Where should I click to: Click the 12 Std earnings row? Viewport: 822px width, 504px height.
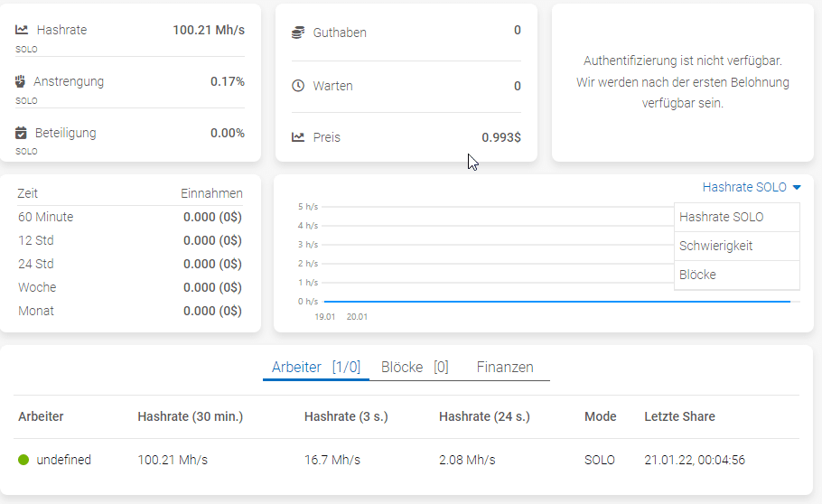point(130,241)
